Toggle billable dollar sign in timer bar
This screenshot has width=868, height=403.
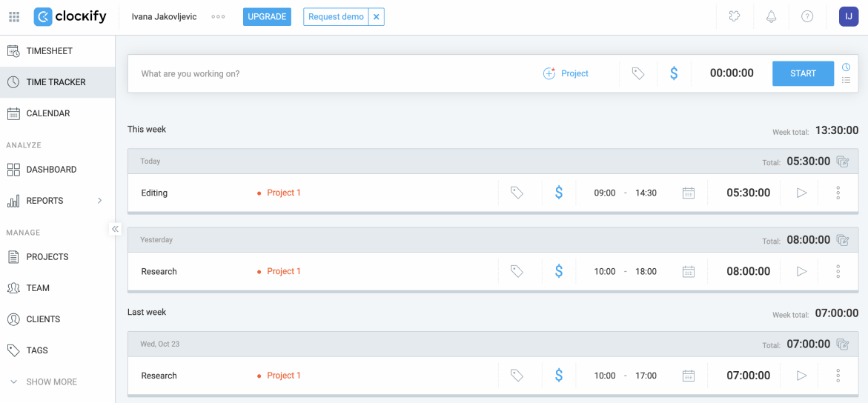[x=673, y=73]
